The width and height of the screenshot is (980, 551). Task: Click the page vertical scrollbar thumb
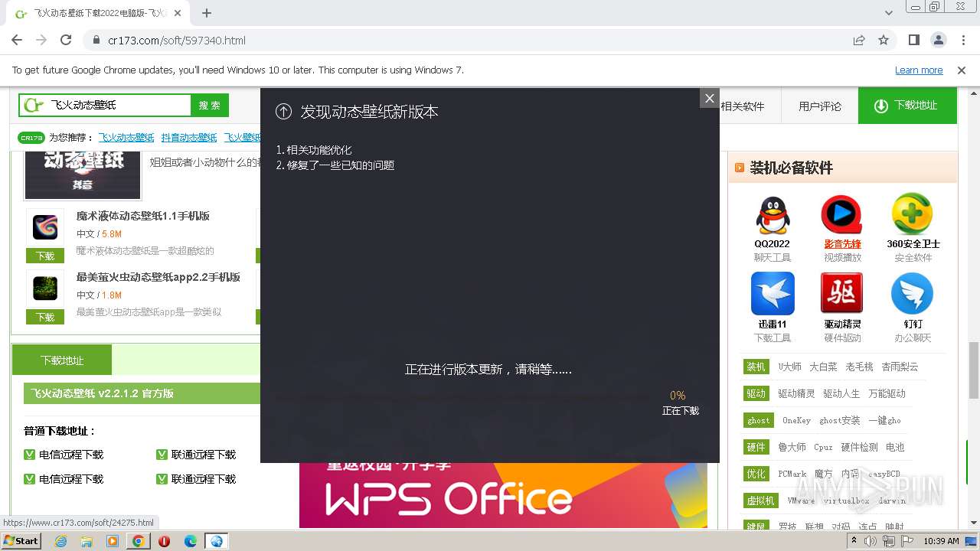tap(973, 370)
